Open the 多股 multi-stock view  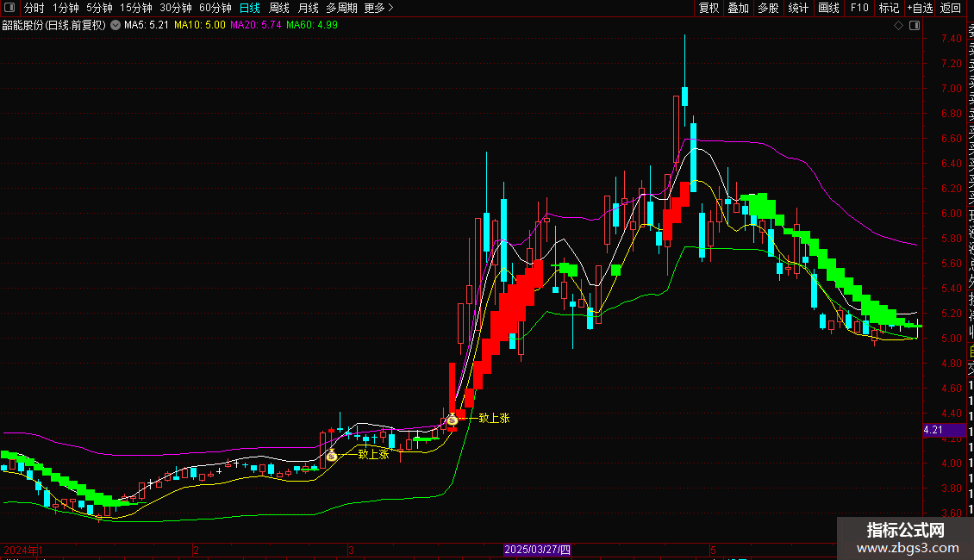pos(768,8)
